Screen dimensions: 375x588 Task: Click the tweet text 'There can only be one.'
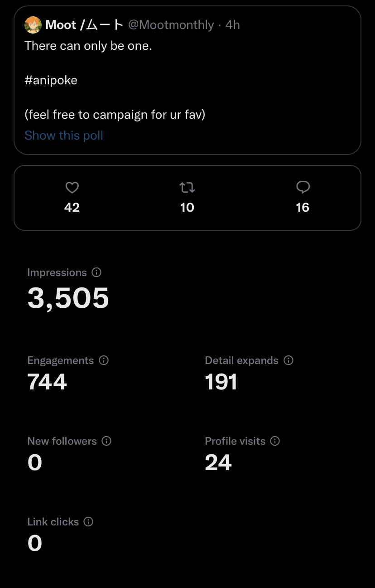tap(88, 45)
